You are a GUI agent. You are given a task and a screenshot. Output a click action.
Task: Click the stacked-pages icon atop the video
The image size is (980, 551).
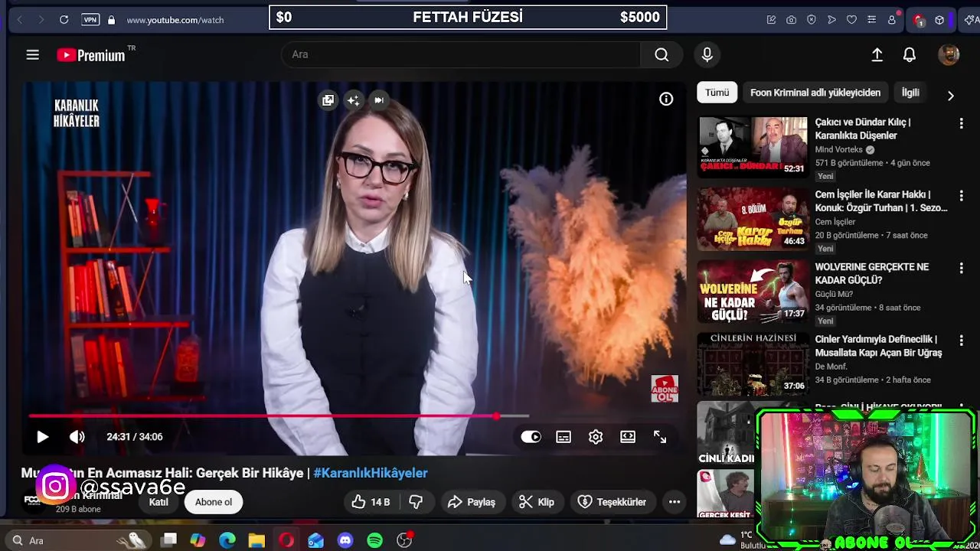click(x=328, y=100)
